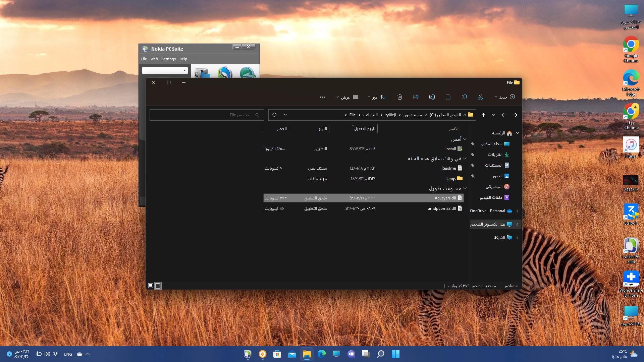
Task: Open Web menu in Nokia PC Suite
Action: [x=154, y=59]
